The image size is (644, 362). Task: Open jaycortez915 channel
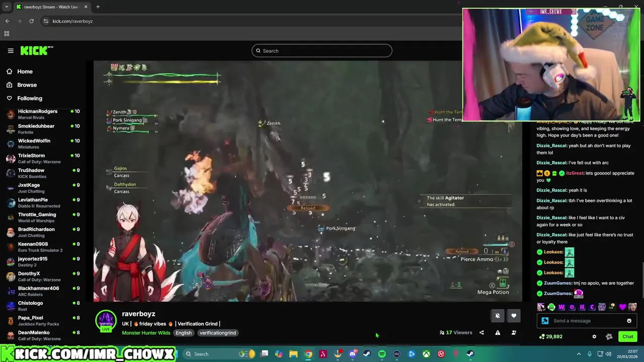coord(43,261)
